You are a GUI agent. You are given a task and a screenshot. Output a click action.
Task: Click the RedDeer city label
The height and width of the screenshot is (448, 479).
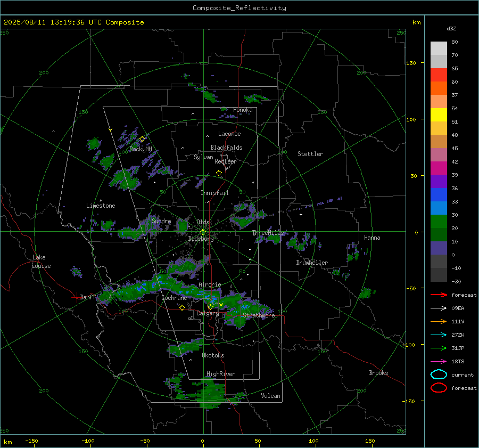pos(226,161)
